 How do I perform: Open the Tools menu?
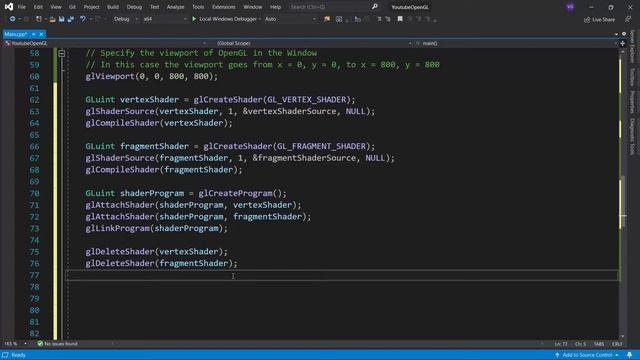point(198,7)
